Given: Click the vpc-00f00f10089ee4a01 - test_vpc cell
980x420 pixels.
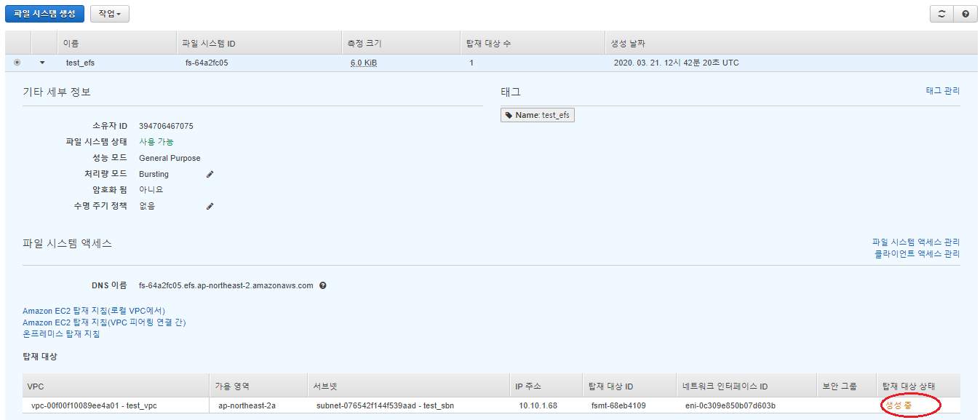Looking at the screenshot, I should (x=94, y=405).
